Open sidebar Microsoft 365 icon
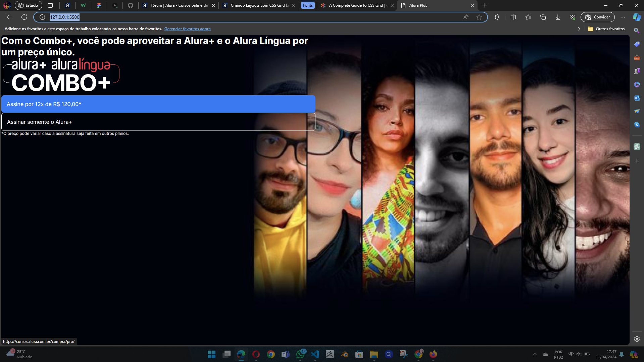The height and width of the screenshot is (362, 644). pos(637,84)
